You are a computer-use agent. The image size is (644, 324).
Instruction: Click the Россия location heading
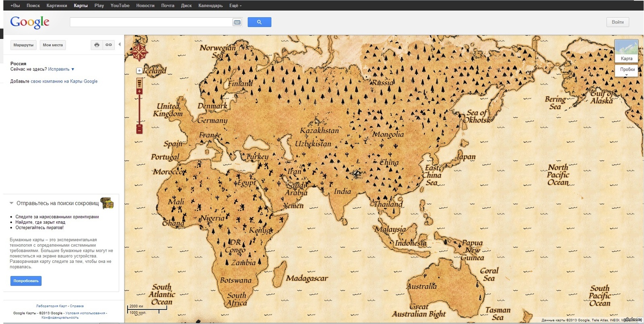18,64
